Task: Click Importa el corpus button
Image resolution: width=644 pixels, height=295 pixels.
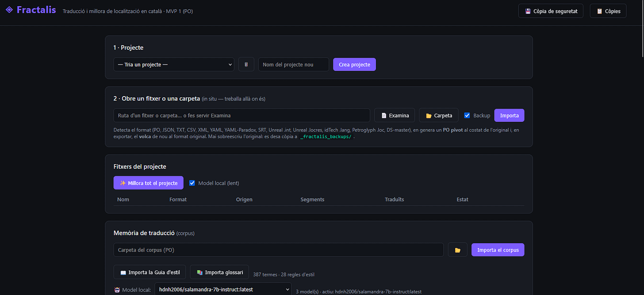Action: 498,250
